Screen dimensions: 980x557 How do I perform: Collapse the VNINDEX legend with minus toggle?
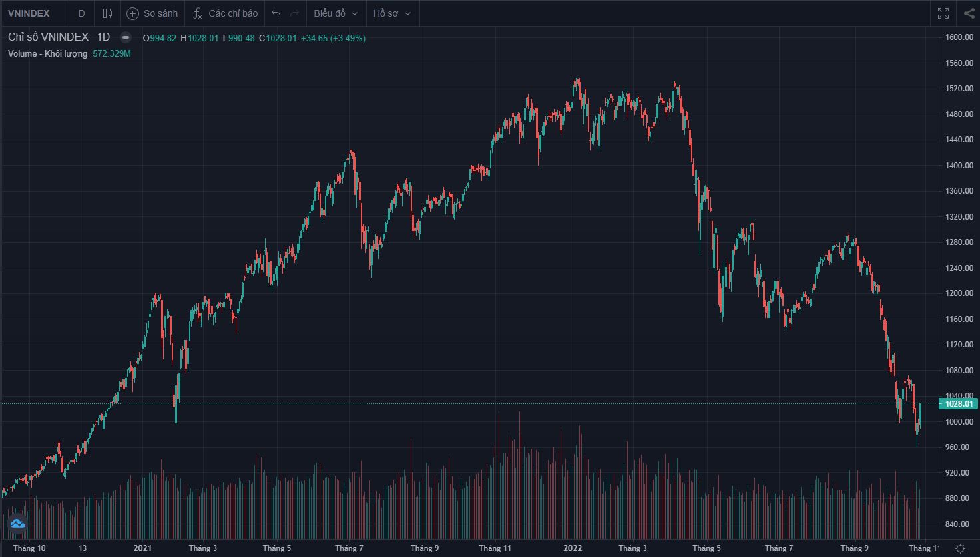126,38
